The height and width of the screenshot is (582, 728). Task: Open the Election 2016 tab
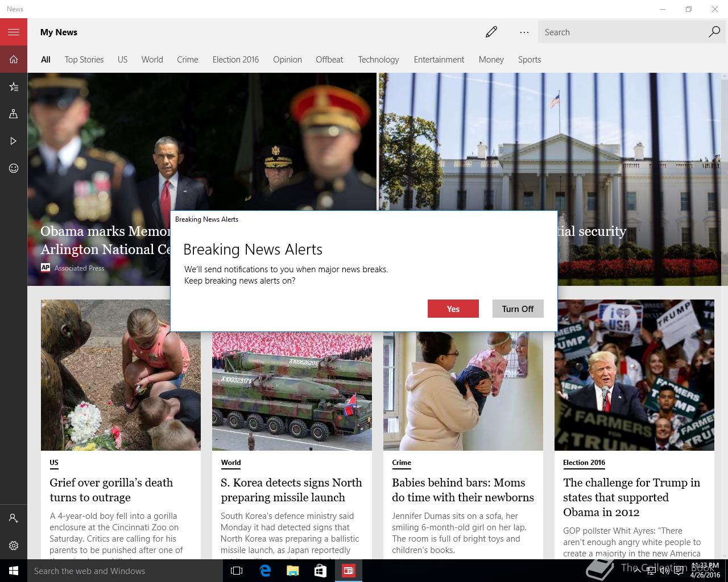tap(235, 60)
